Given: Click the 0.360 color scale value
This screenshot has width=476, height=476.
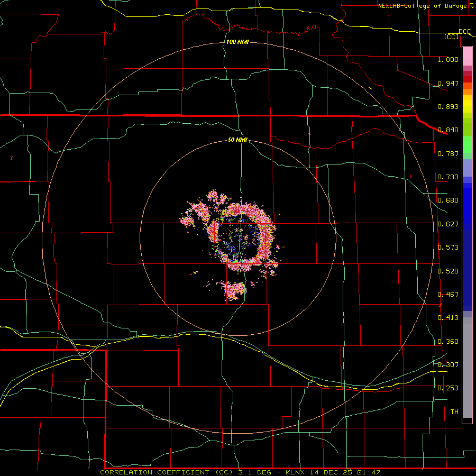Looking at the screenshot, I should [448, 342].
